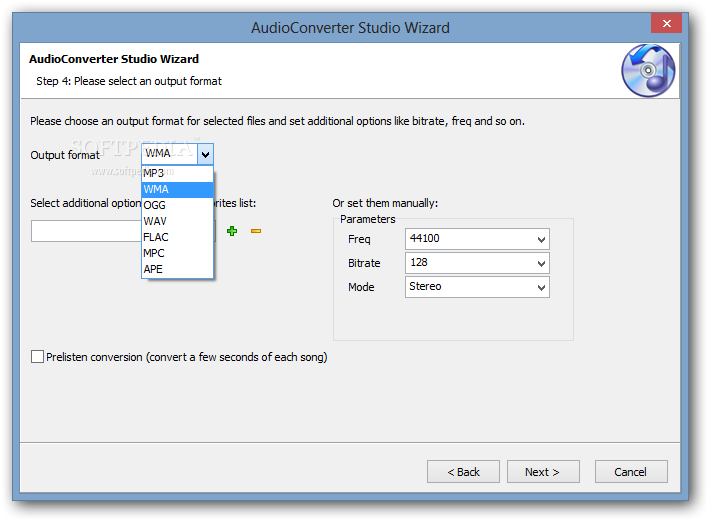This screenshot has height=521, width=709.
Task: Pick OGG as the output format
Action: tap(177, 205)
